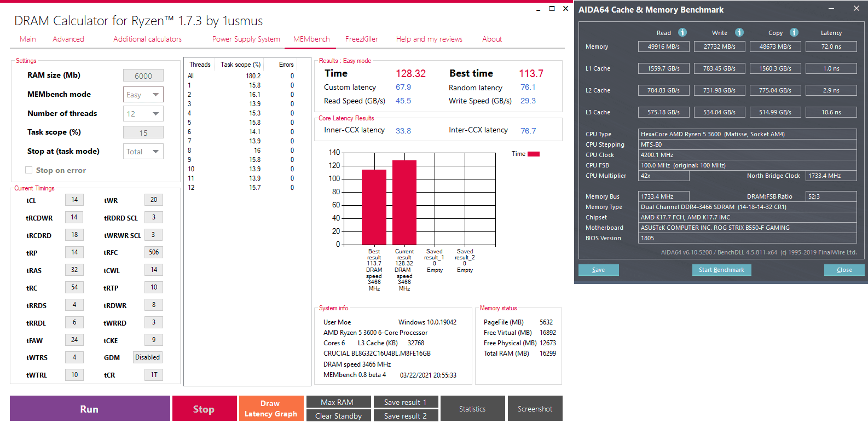Click Draw Latency Graph button
The height and width of the screenshot is (429, 868).
pyautogui.click(x=271, y=409)
